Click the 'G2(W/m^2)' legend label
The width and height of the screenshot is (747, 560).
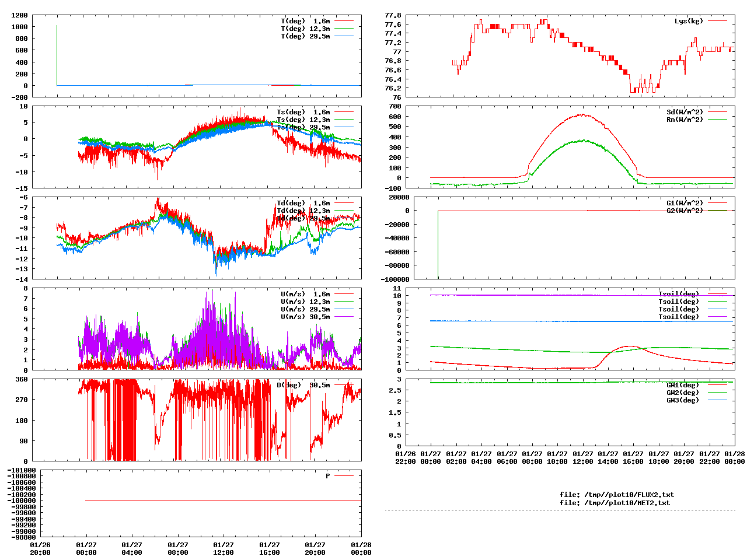685,211
